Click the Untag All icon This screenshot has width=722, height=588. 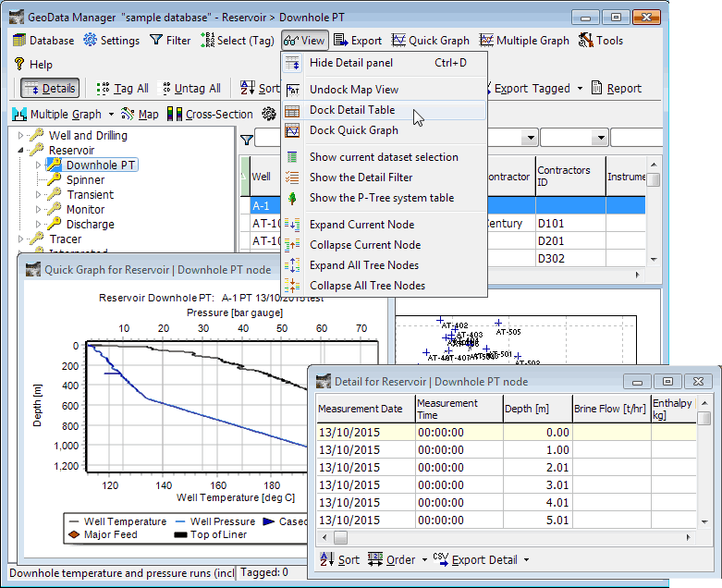point(166,89)
